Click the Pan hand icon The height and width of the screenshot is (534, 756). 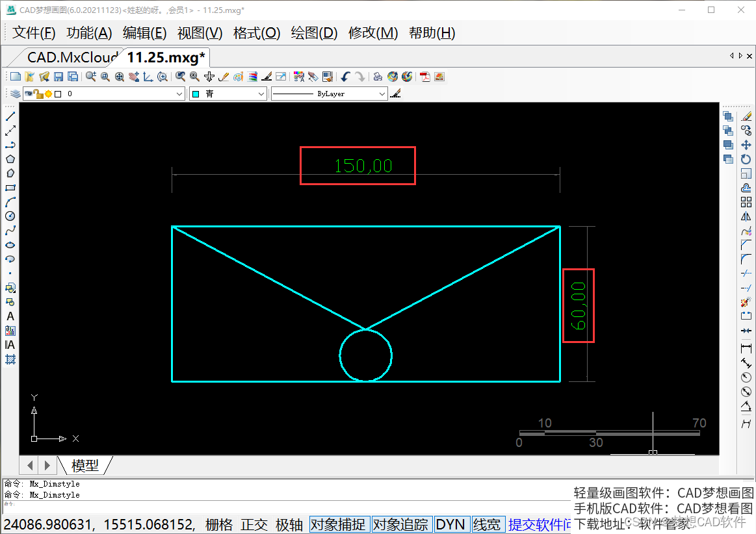[134, 77]
